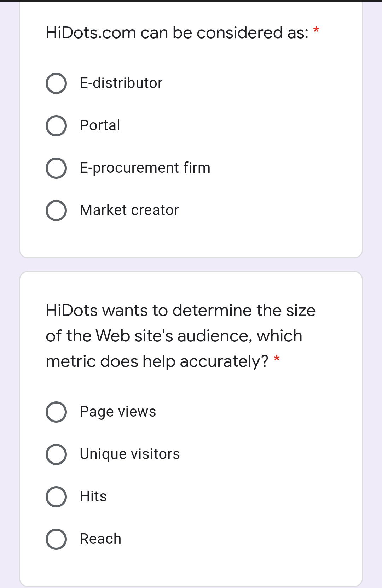Select the Market creator option
This screenshot has width=382, height=588.
coord(57,210)
